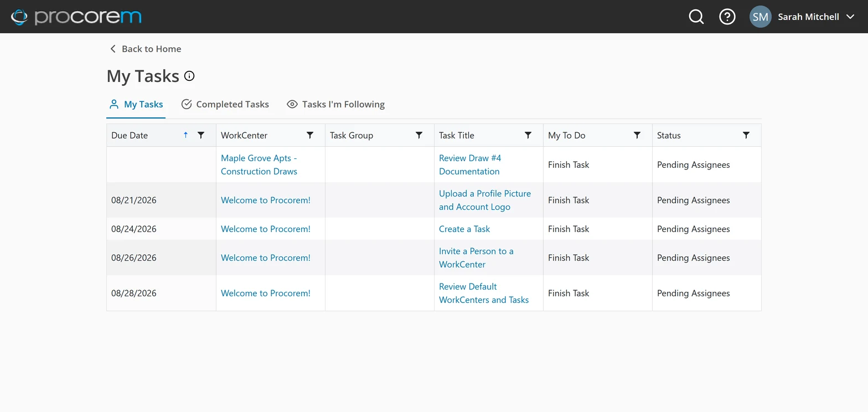Click the My Tasks page heading
868x412 pixels.
(x=143, y=76)
